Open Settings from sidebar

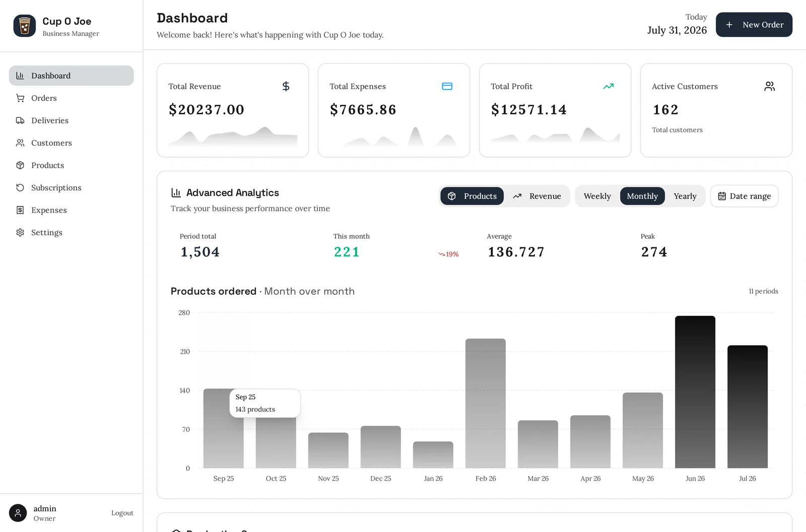(71, 232)
